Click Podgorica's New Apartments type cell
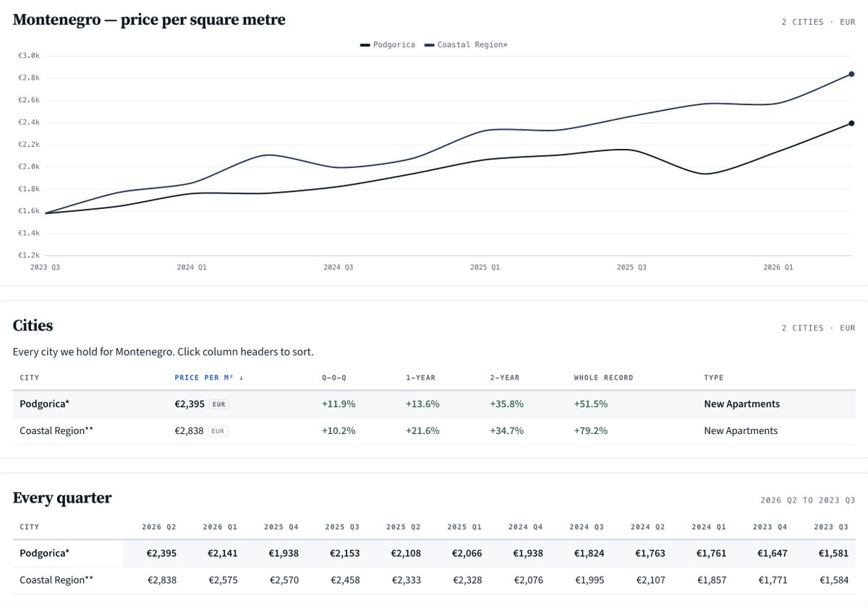Viewport: 868px width, 607px height. 742,404
